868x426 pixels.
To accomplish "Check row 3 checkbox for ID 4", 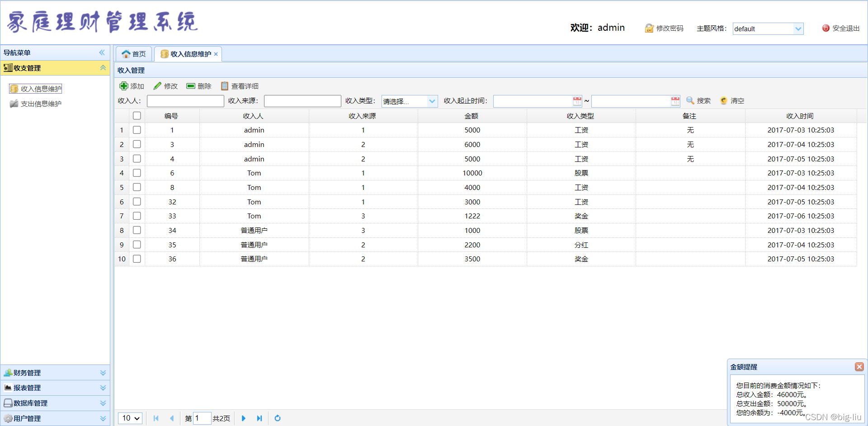I will click(x=137, y=159).
